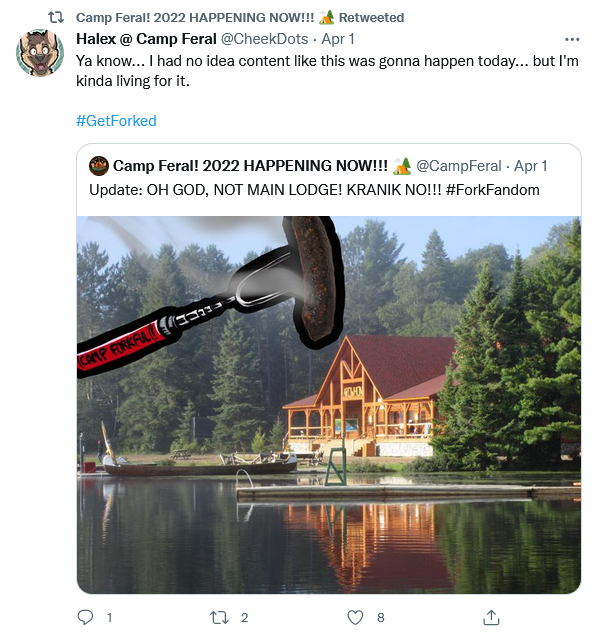Click the like count number 8
Viewport: 598px width, 638px height.
pos(381,618)
